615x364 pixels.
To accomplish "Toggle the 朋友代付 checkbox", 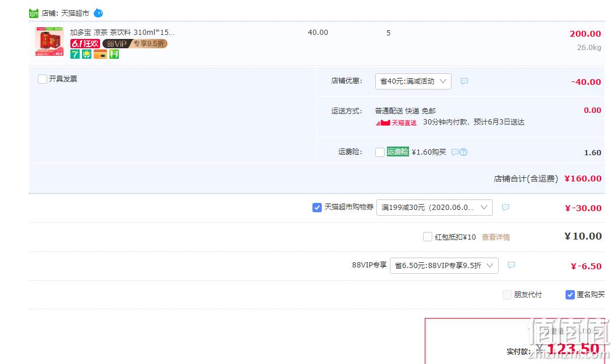I will [x=507, y=295].
